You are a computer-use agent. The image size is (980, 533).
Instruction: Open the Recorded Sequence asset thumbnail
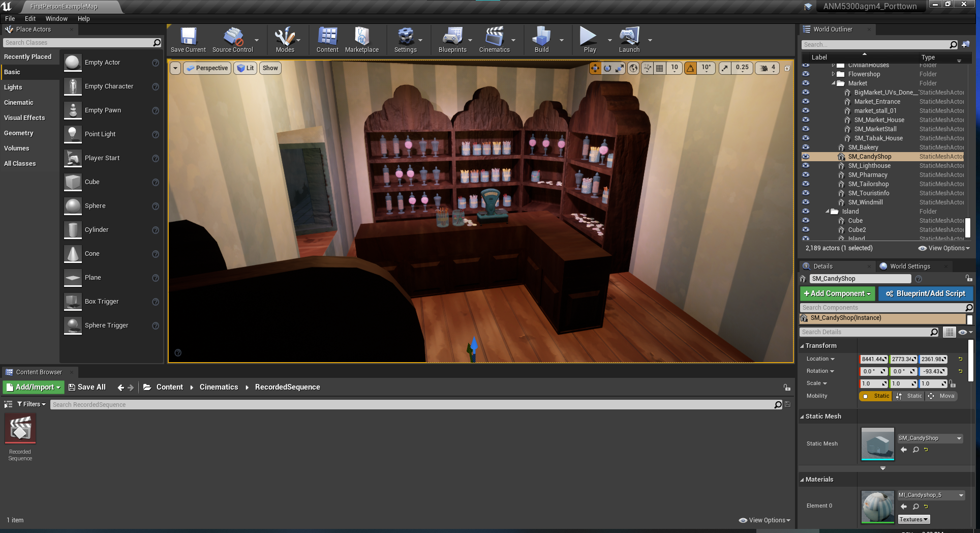(x=20, y=428)
